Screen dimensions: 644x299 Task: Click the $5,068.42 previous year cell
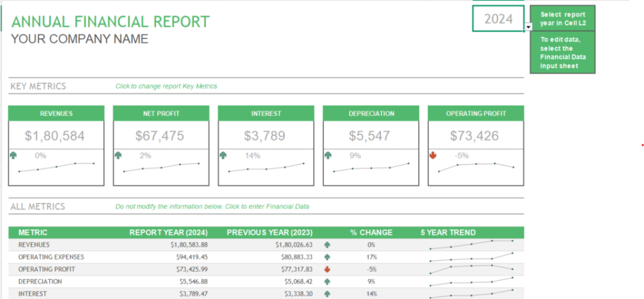pyautogui.click(x=298, y=282)
